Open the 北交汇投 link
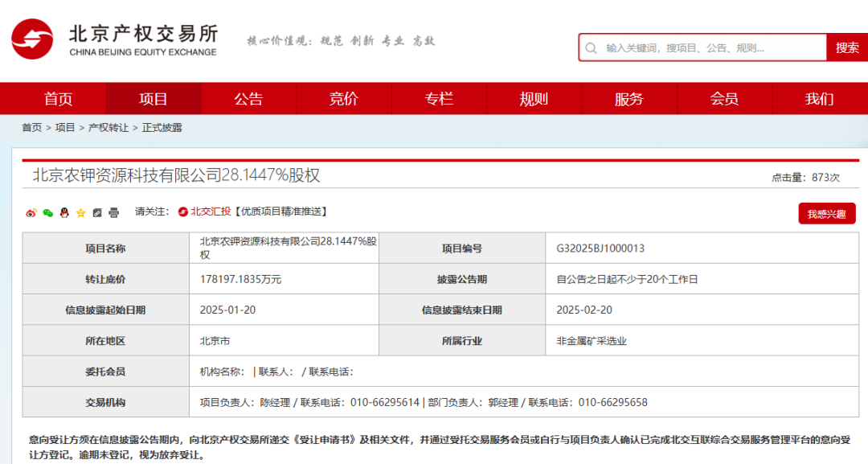The image size is (868, 464). [211, 211]
